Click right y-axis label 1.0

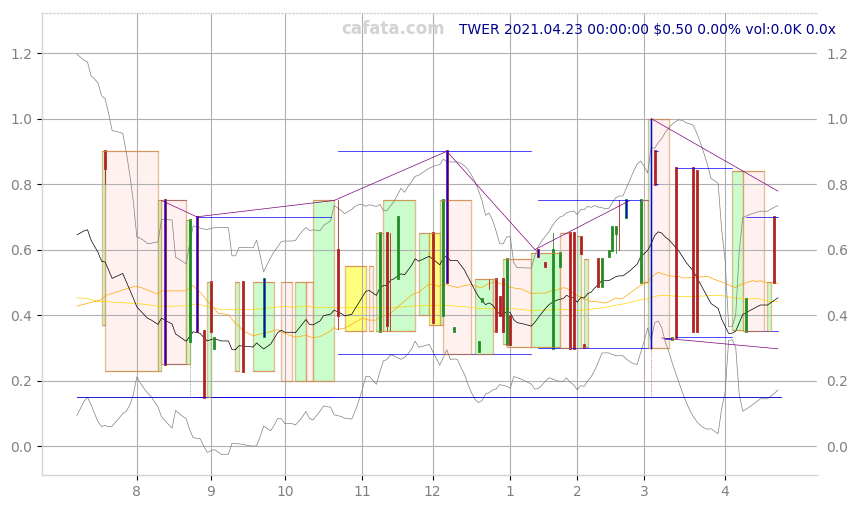click(x=838, y=119)
